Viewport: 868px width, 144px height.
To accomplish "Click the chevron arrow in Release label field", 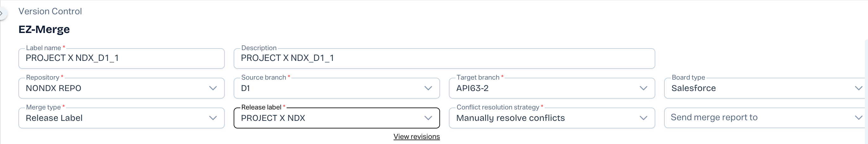I will 428,118.
